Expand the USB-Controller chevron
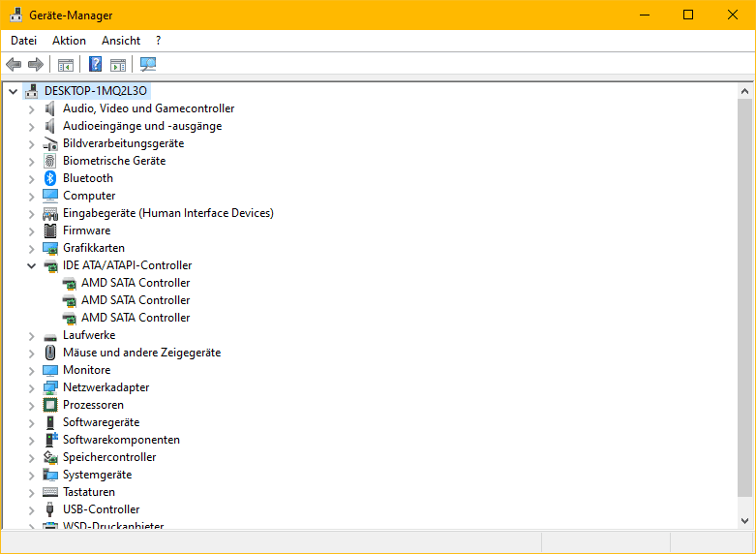The height and width of the screenshot is (554, 756). (31, 510)
